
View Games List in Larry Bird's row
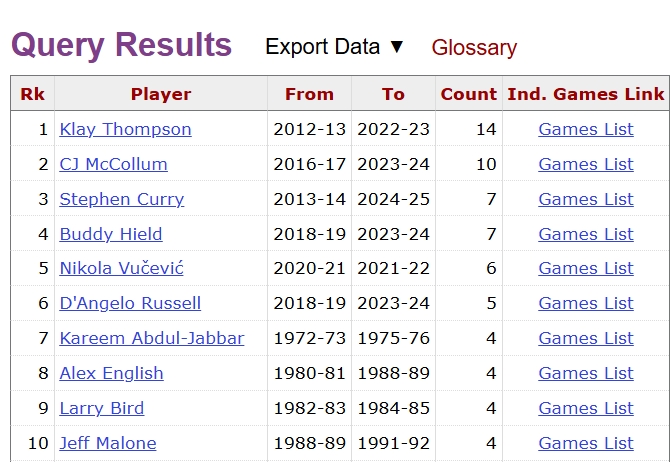(586, 408)
